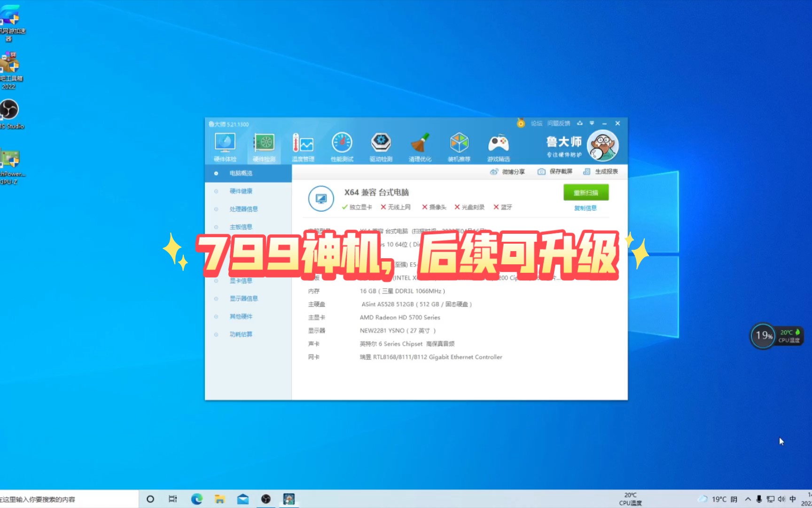The width and height of the screenshot is (812, 508).
Task: Open 装机推荐 cube icon
Action: tap(459, 147)
